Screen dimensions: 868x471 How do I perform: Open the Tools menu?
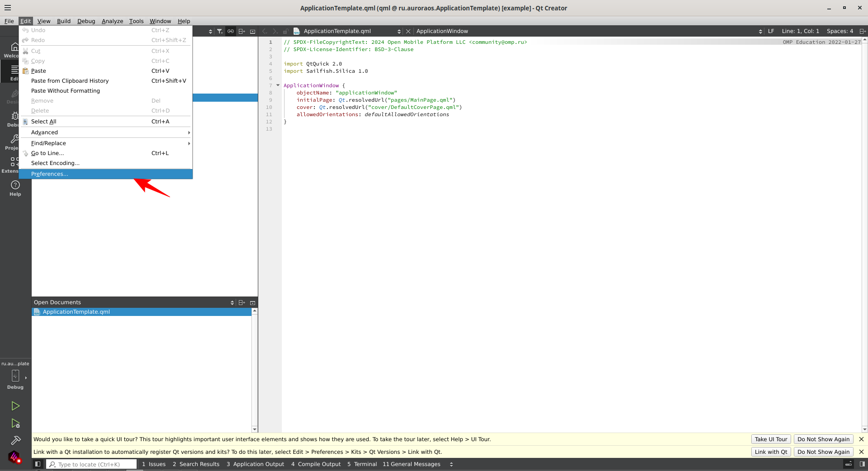pos(136,21)
